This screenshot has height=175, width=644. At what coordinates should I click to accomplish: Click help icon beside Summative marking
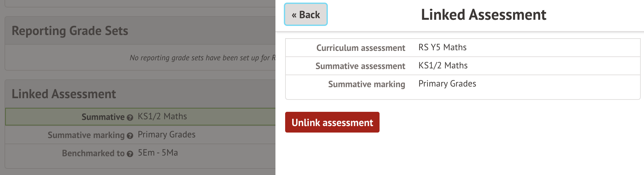click(x=130, y=136)
